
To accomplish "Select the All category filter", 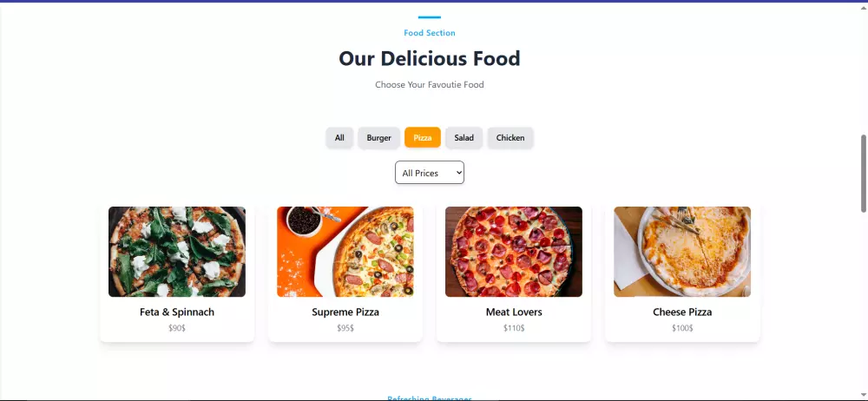I will coord(339,137).
